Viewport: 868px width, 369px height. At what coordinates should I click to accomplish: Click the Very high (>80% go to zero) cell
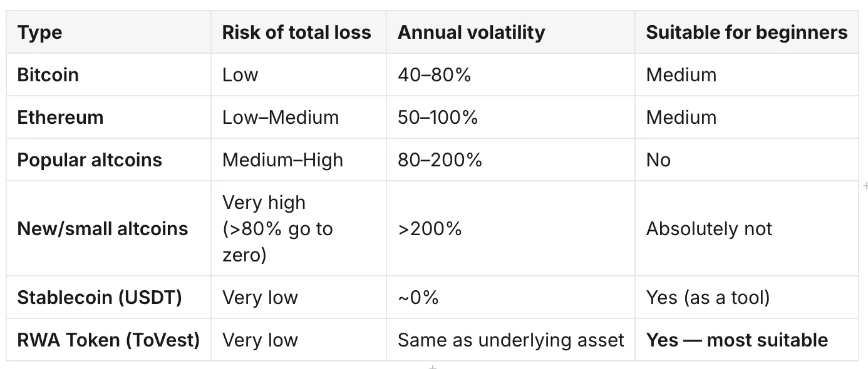coord(299,228)
